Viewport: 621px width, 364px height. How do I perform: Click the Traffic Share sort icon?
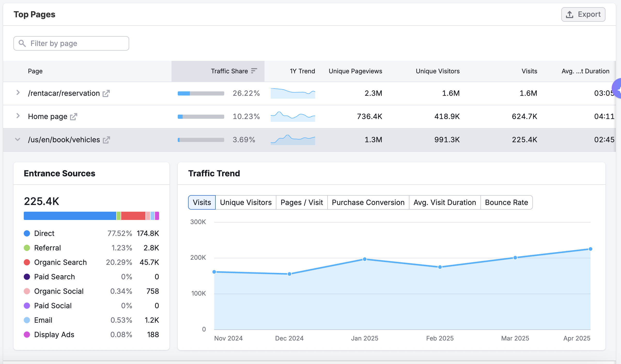(254, 71)
